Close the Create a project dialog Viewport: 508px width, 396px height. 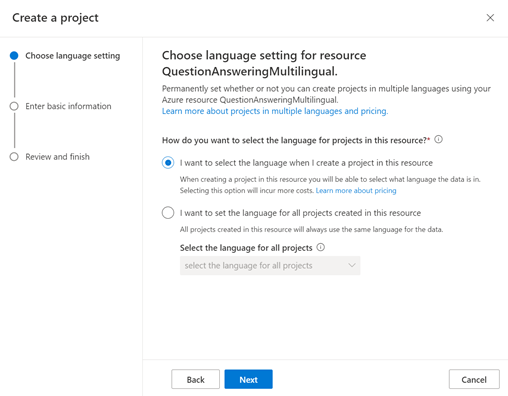(490, 18)
